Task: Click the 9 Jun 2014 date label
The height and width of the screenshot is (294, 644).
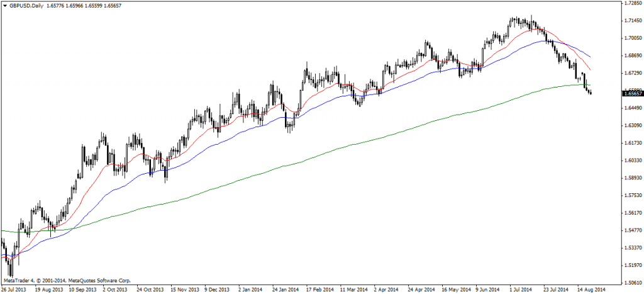Action: [488, 289]
